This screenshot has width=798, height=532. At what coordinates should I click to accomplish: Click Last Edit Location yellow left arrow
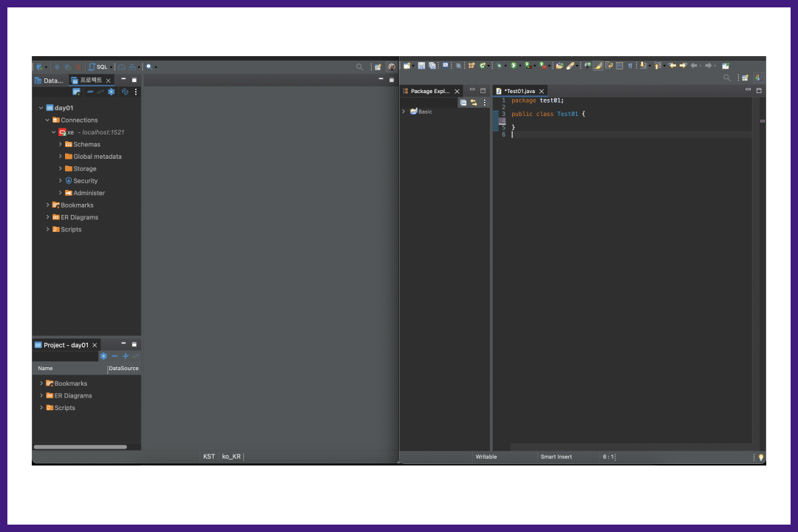pos(672,65)
